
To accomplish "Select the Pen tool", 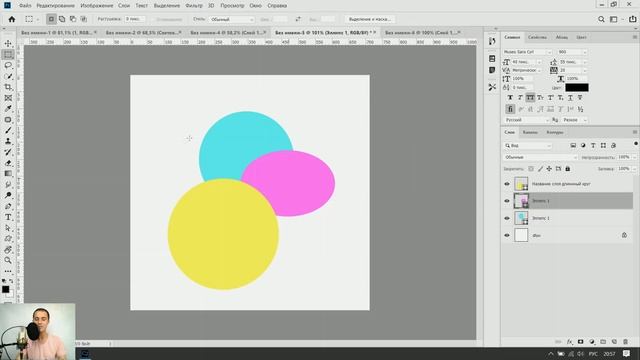I will tap(8, 206).
